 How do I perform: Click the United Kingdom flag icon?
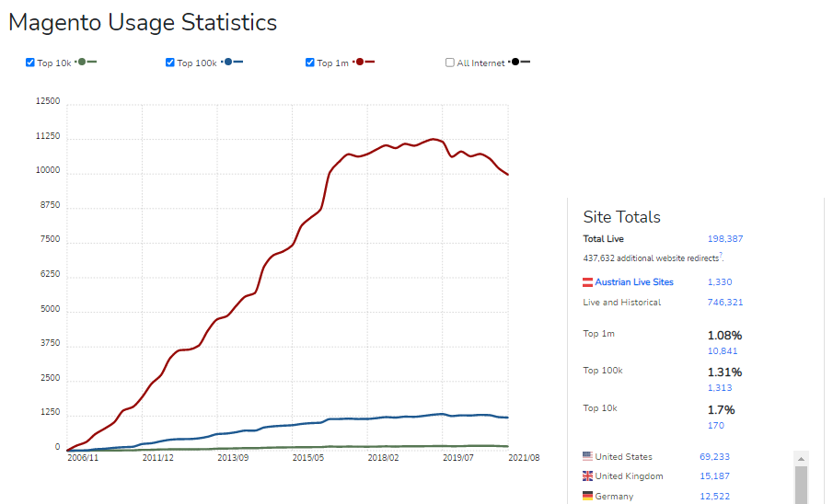click(x=588, y=476)
